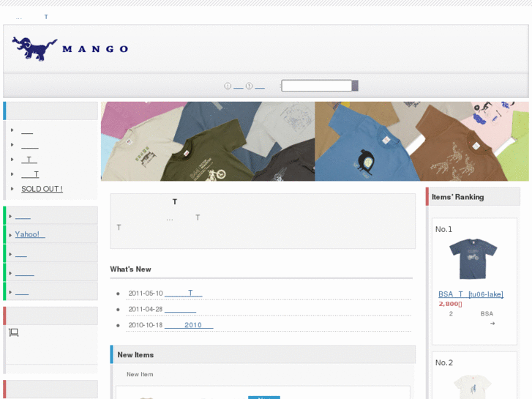532x399 pixels.
Task: Click the small right arrow under BSA description
Action: click(x=492, y=323)
